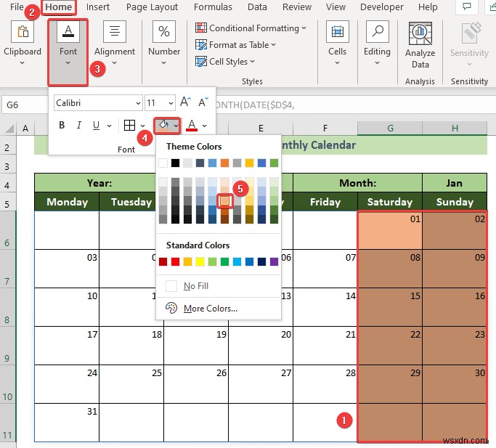
Task: Pick the standard purple color swatch
Action: point(274,261)
